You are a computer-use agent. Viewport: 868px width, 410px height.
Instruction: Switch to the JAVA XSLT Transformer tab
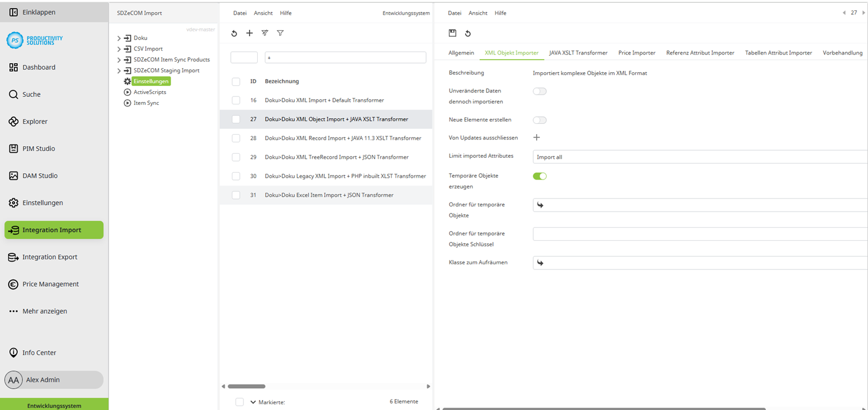(578, 52)
